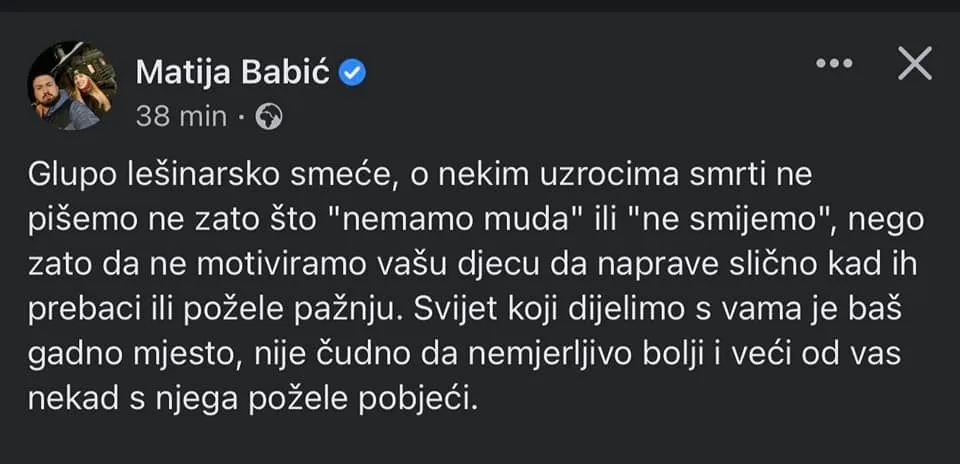Click the line starting "prebaci ili požele pažnju"
Screen dimensions: 960x464
tap(465, 310)
